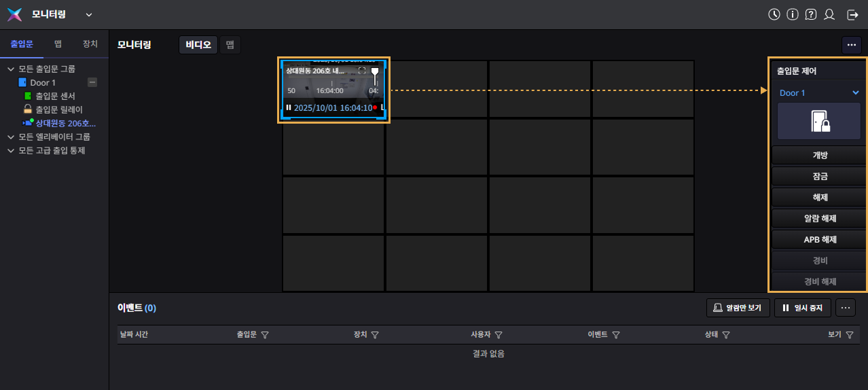Select the 출입문 릴레이 lock icon

coord(28,109)
